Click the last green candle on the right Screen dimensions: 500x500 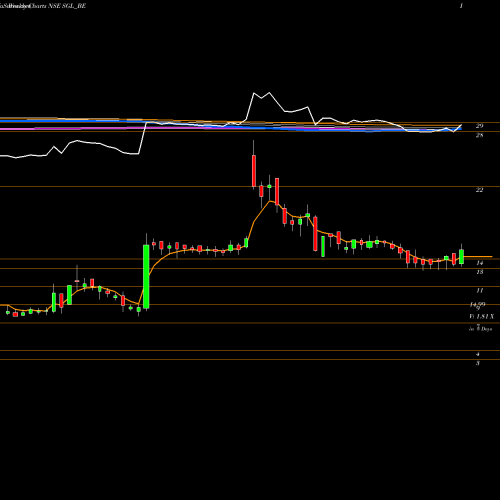coord(462,257)
